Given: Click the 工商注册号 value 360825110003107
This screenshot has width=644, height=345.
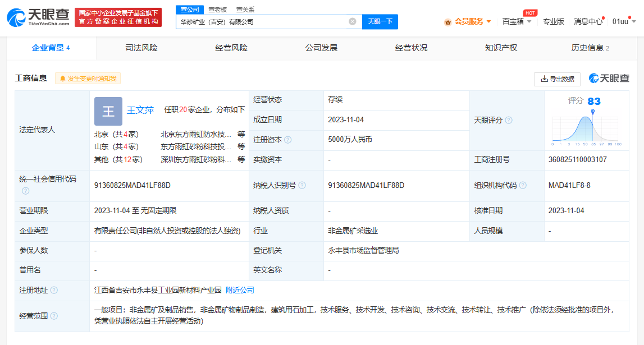Looking at the screenshot, I should pos(577,159).
